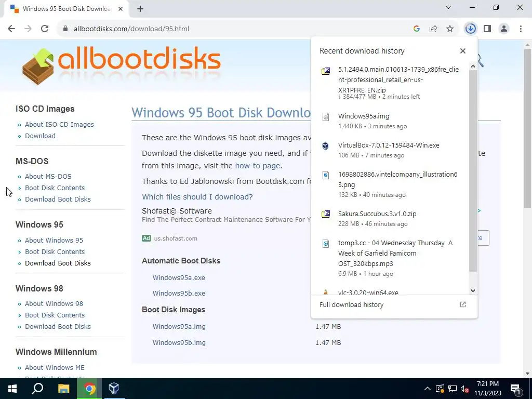Toggle the downloads toolbar button

471,29
